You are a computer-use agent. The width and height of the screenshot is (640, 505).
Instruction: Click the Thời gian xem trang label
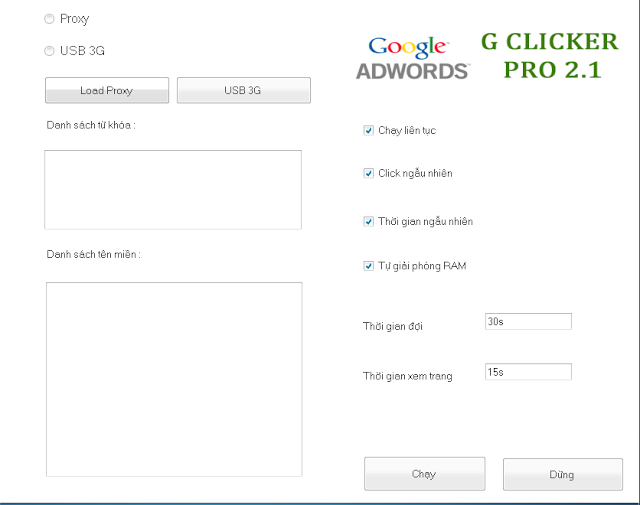tap(408, 376)
